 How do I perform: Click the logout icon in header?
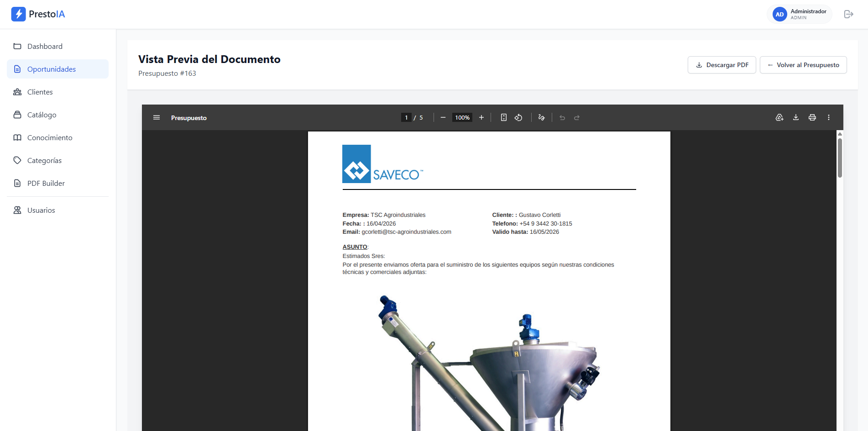coord(848,14)
